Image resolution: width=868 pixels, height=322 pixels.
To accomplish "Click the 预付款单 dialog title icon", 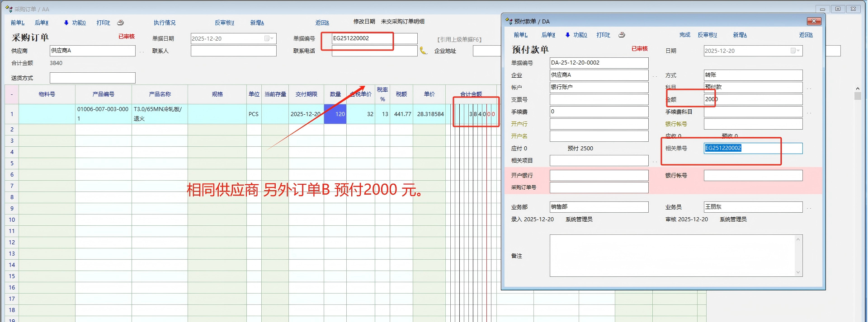I will tap(509, 21).
